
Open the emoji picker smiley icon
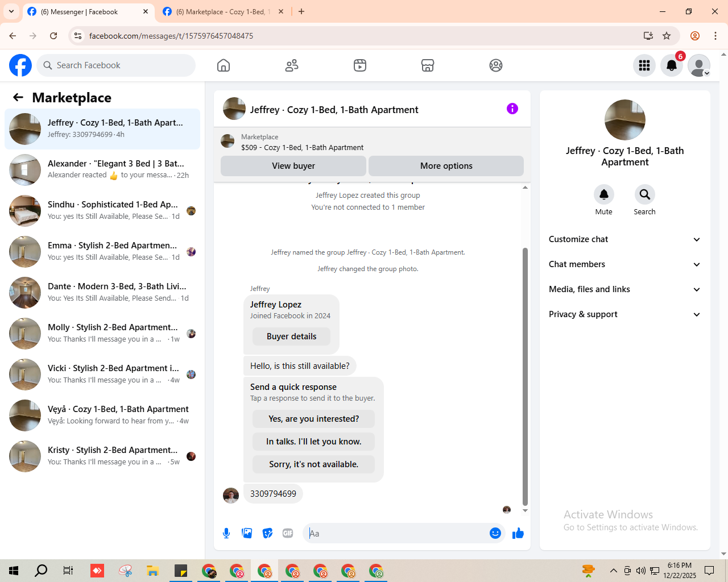pos(495,533)
